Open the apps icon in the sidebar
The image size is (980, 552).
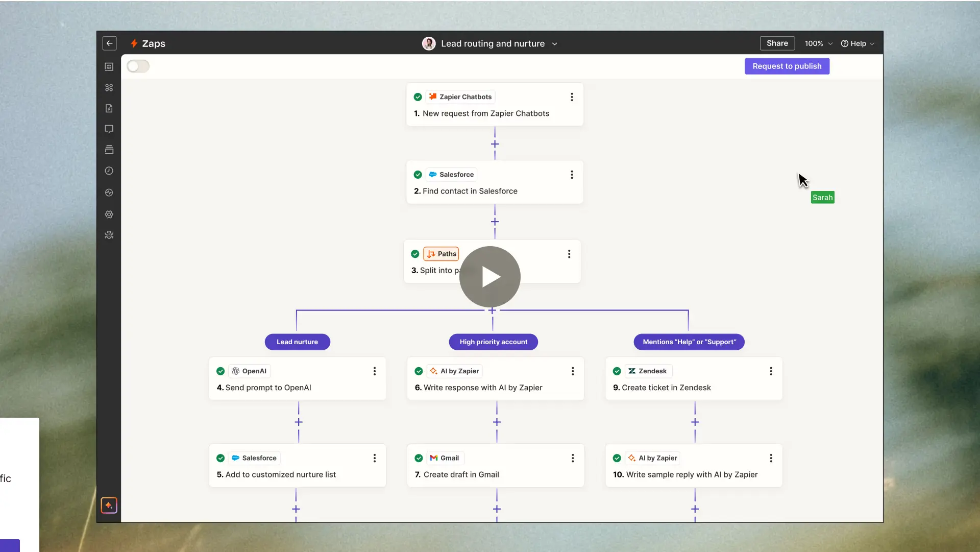pyautogui.click(x=109, y=88)
